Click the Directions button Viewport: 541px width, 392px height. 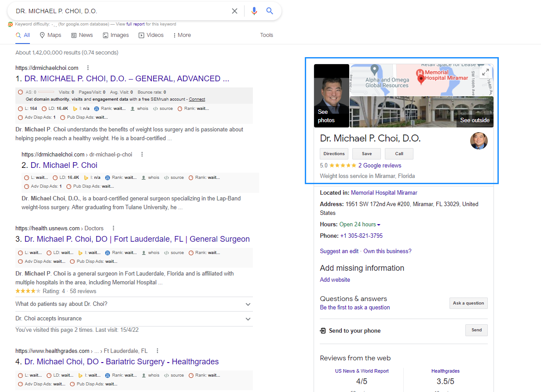tap(334, 154)
